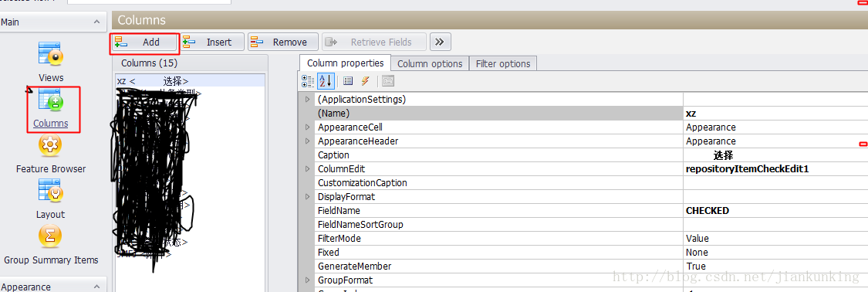Click the GenerateMember value True
The height and width of the screenshot is (292, 868).
775,266
